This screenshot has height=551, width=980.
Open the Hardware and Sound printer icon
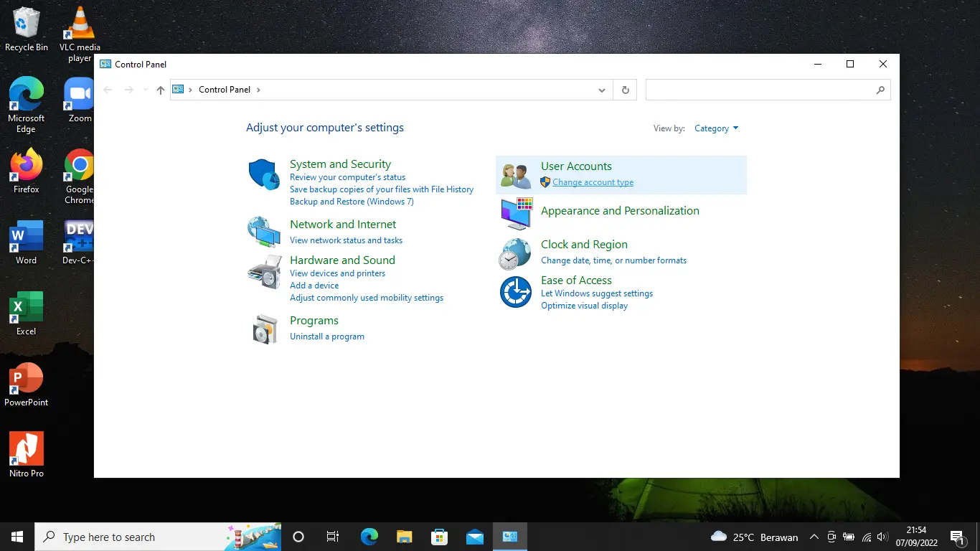[264, 272]
